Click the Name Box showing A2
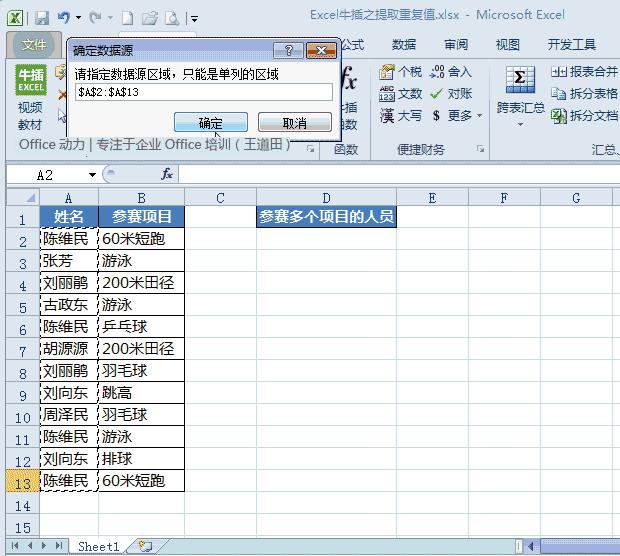 [x=47, y=175]
